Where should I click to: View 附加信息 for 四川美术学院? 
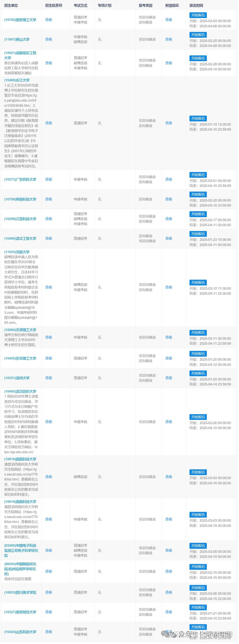169,593
